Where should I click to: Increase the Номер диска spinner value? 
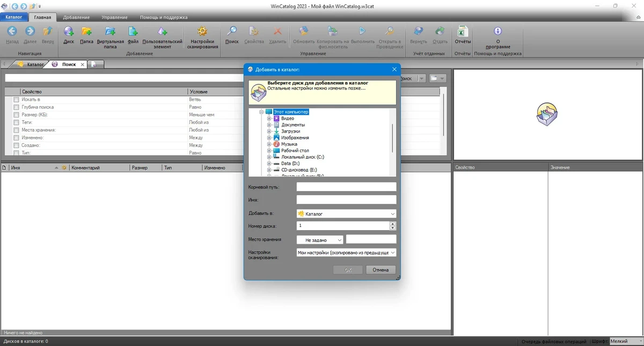(x=393, y=224)
